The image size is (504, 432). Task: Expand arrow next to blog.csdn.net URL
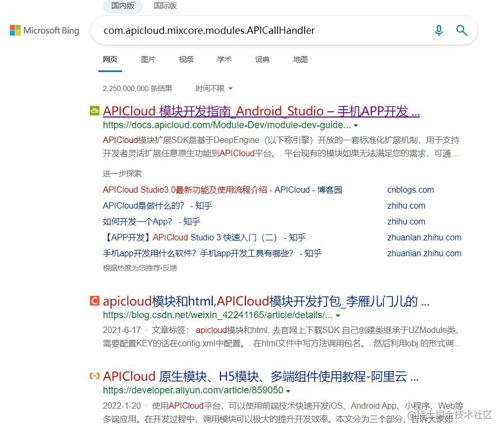click(x=338, y=316)
